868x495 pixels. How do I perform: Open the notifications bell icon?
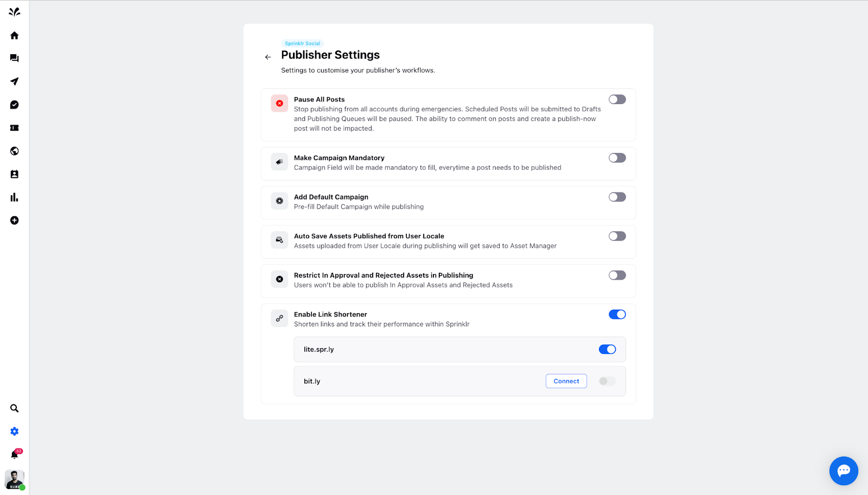point(15,454)
